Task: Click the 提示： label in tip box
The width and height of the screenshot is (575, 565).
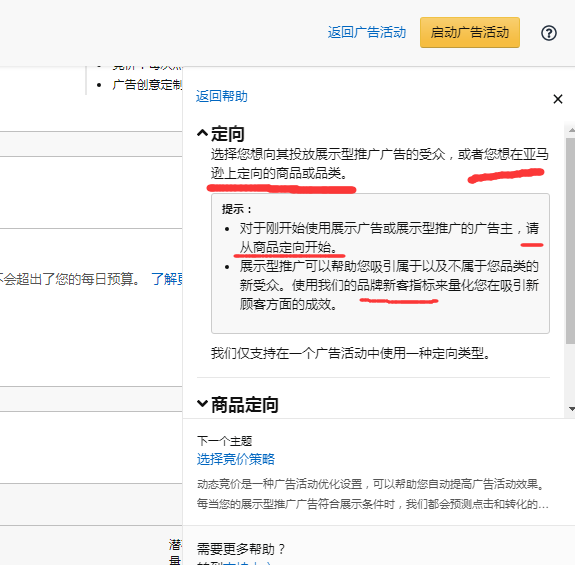Action: click(x=237, y=209)
